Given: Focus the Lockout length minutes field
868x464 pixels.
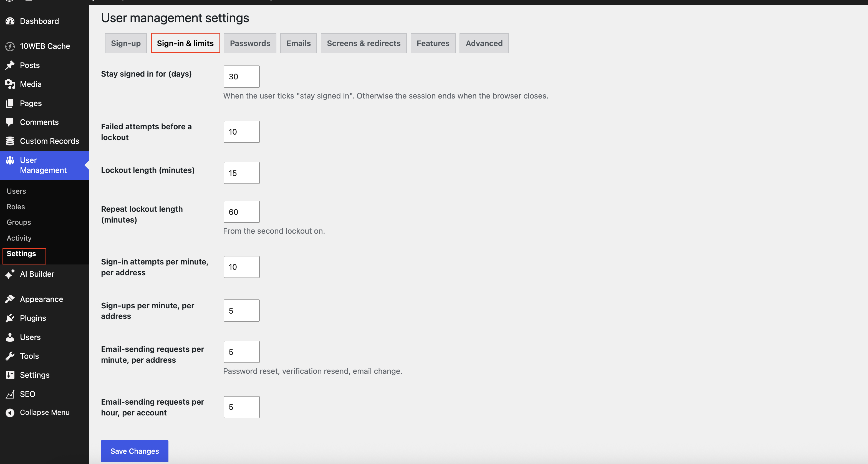Looking at the screenshot, I should tap(242, 173).
